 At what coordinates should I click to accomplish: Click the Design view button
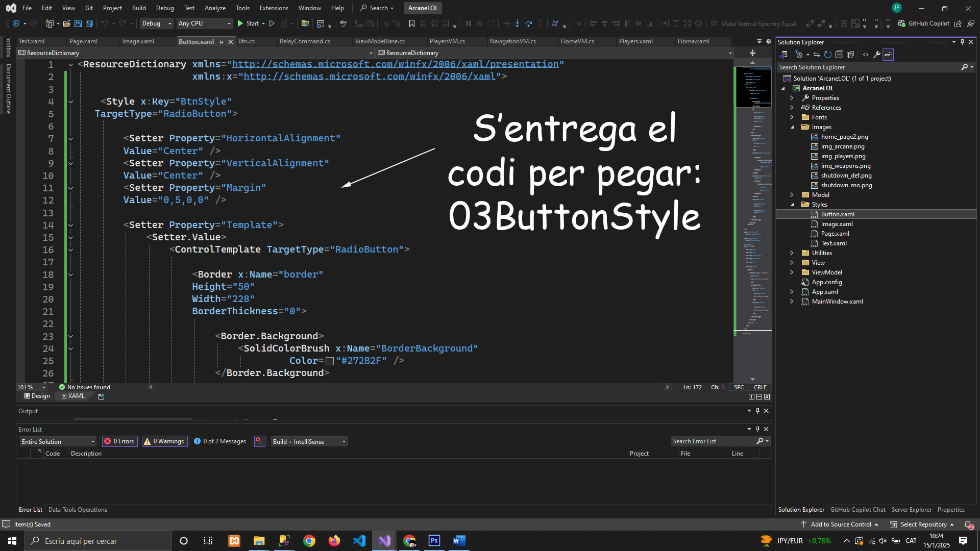coord(37,396)
